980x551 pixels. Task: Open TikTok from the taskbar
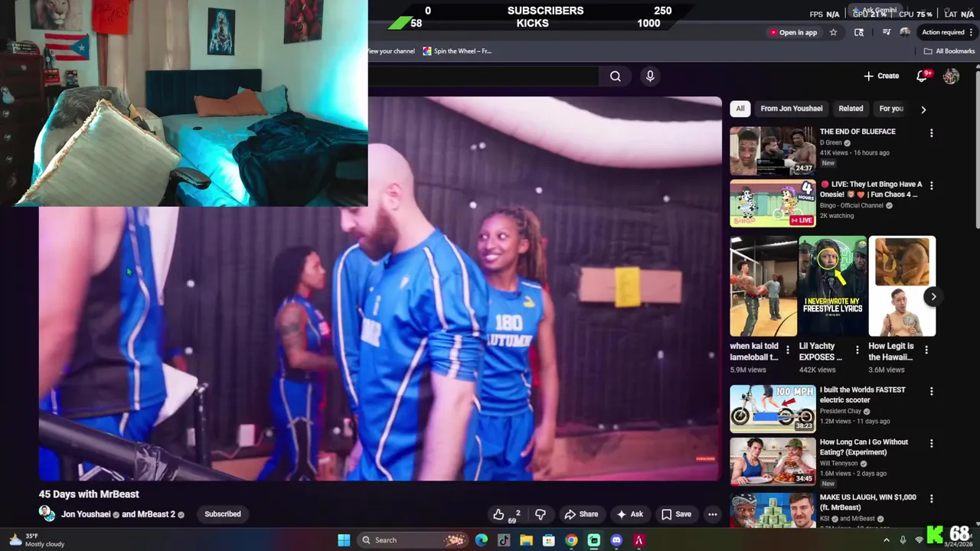(x=504, y=540)
